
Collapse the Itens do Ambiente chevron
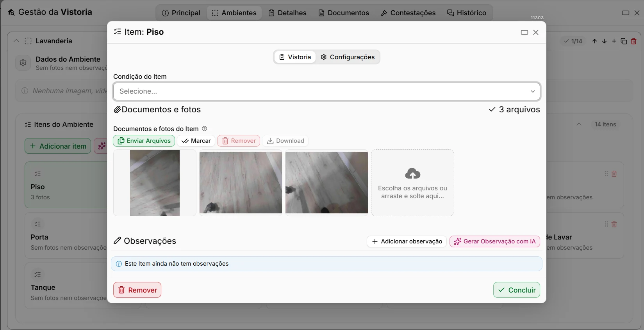click(x=579, y=124)
